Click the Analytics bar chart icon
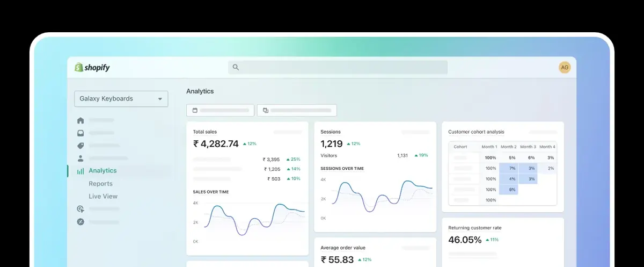This screenshot has height=267, width=644. coord(80,171)
